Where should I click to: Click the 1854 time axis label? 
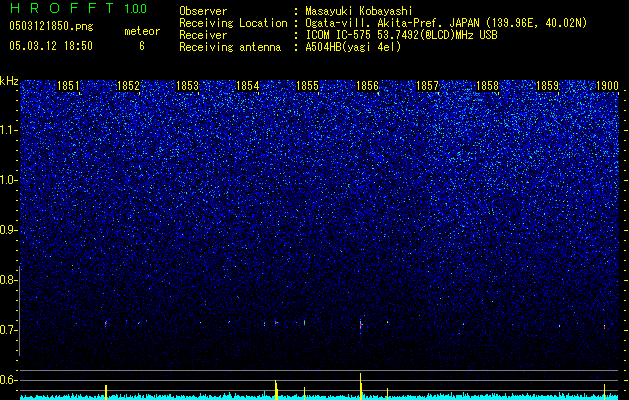point(248,86)
